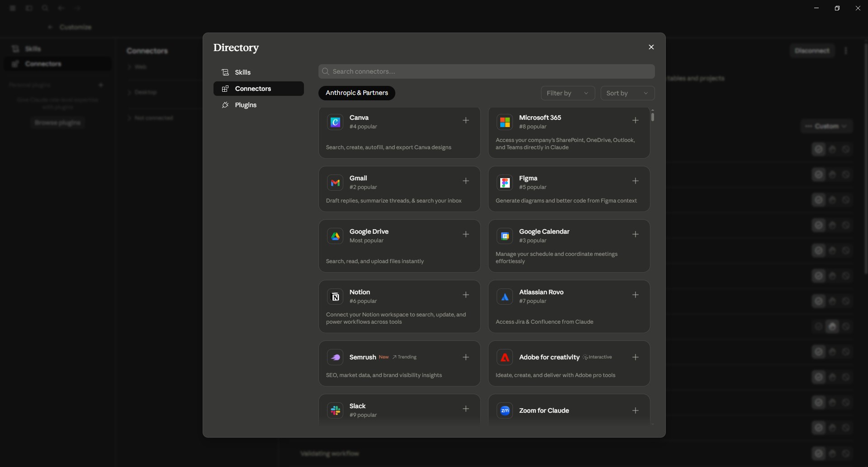Click the Figma logo icon
868x467 pixels.
505,183
